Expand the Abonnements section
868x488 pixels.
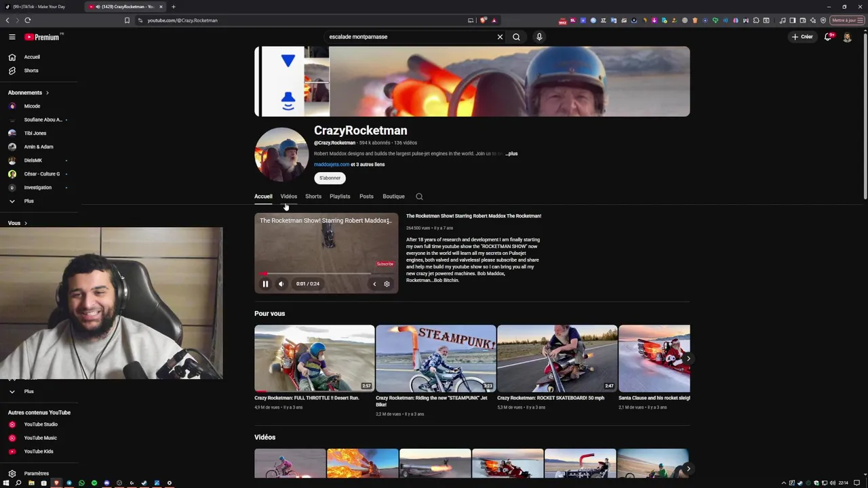28,92
